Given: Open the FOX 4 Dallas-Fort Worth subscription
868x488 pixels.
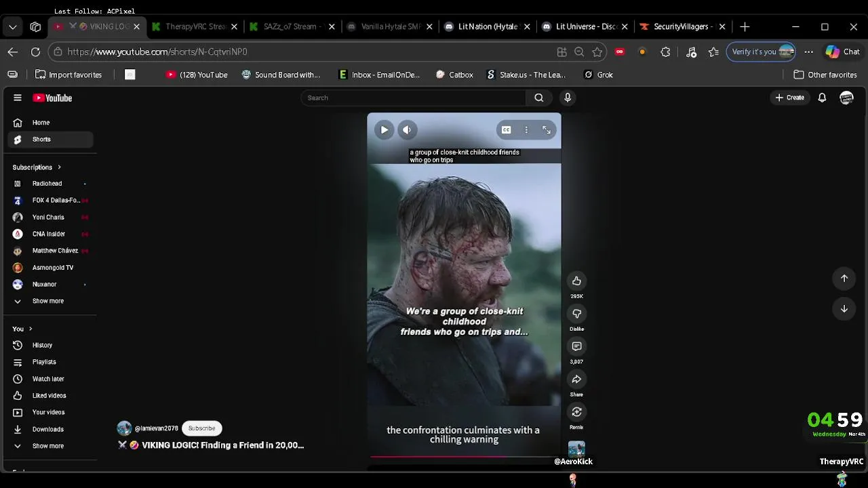Looking at the screenshot, I should click(50, 200).
